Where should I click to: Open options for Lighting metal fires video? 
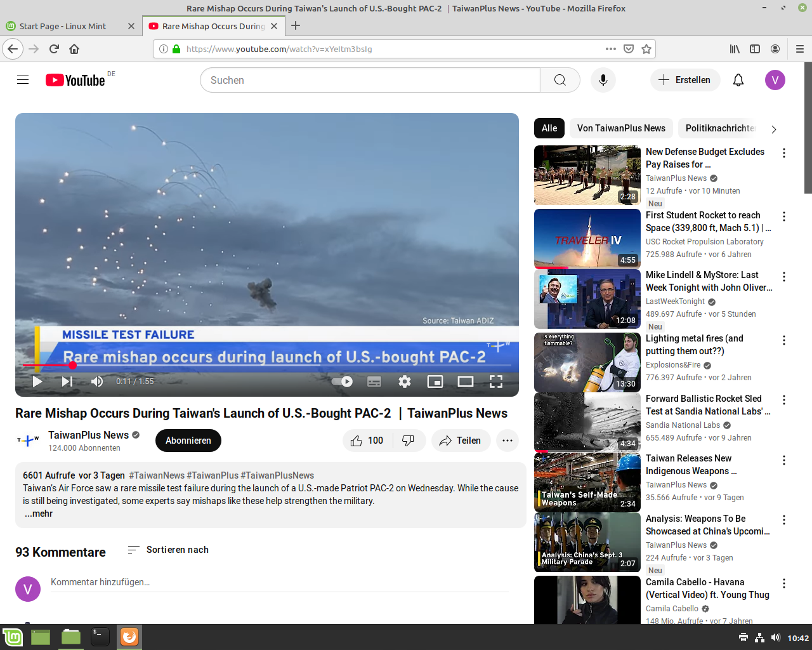coord(784,340)
